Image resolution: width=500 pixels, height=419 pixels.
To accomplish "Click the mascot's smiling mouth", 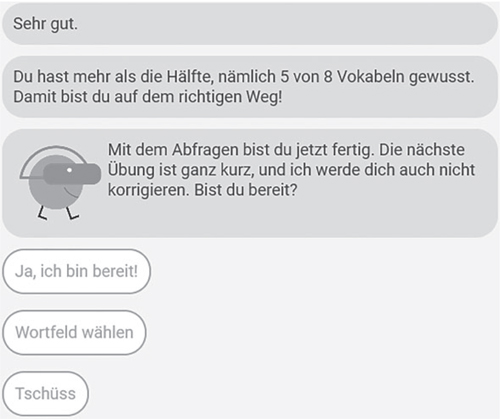I will [x=70, y=192].
